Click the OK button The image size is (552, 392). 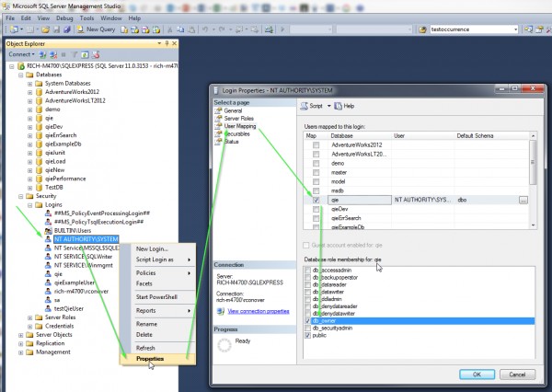click(477, 375)
